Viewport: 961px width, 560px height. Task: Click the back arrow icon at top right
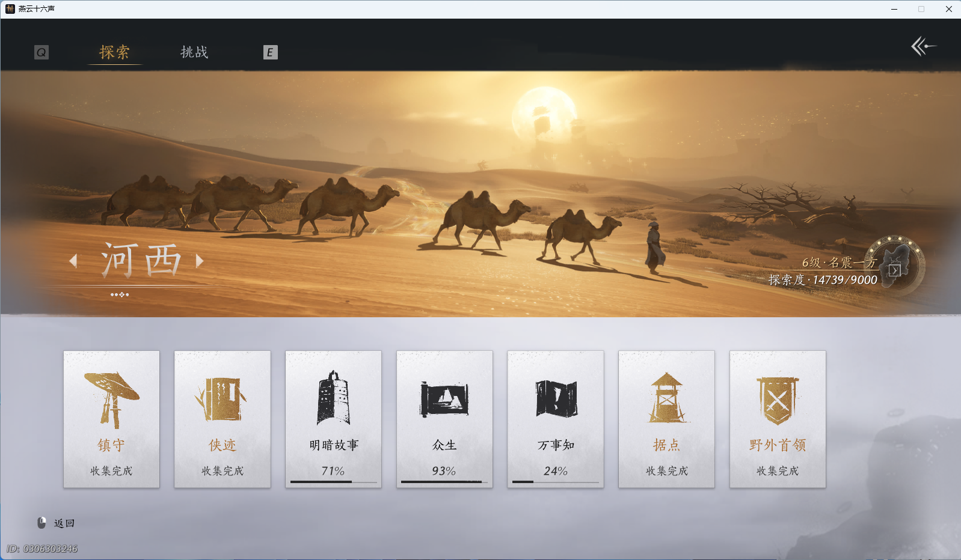(924, 46)
